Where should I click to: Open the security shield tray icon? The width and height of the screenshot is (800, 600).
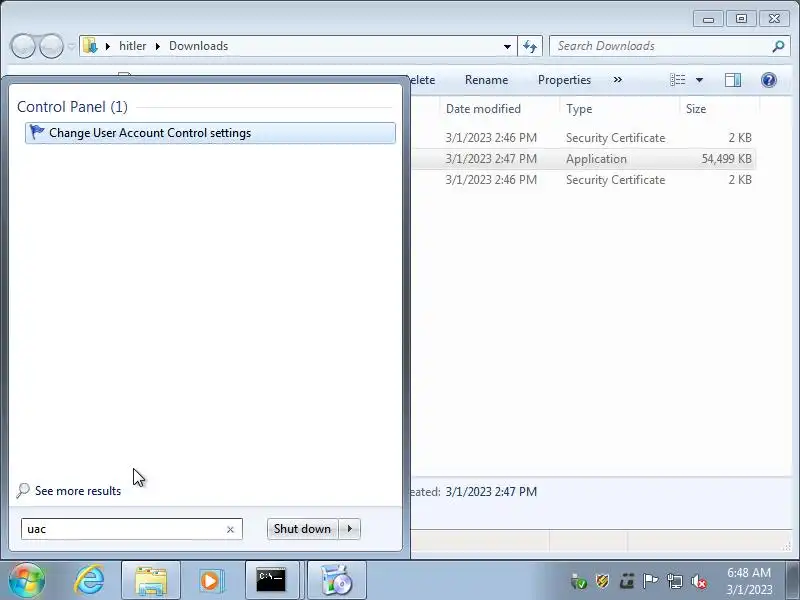[x=603, y=581]
